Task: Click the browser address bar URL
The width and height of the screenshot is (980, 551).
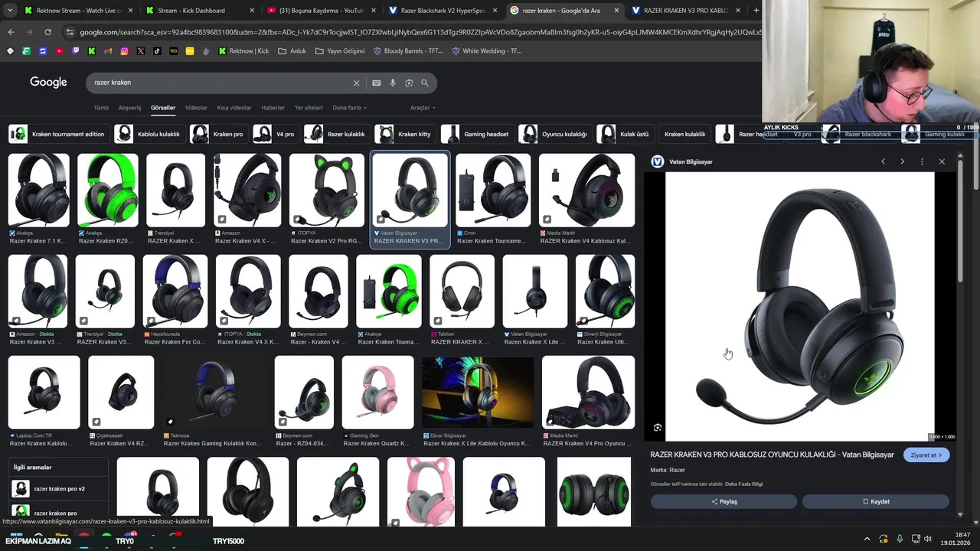Action: pos(420,32)
